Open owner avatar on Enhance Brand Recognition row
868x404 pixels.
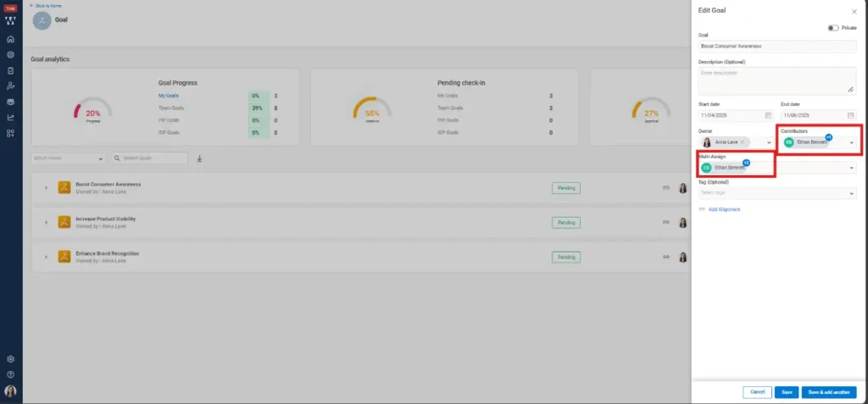[x=682, y=257]
